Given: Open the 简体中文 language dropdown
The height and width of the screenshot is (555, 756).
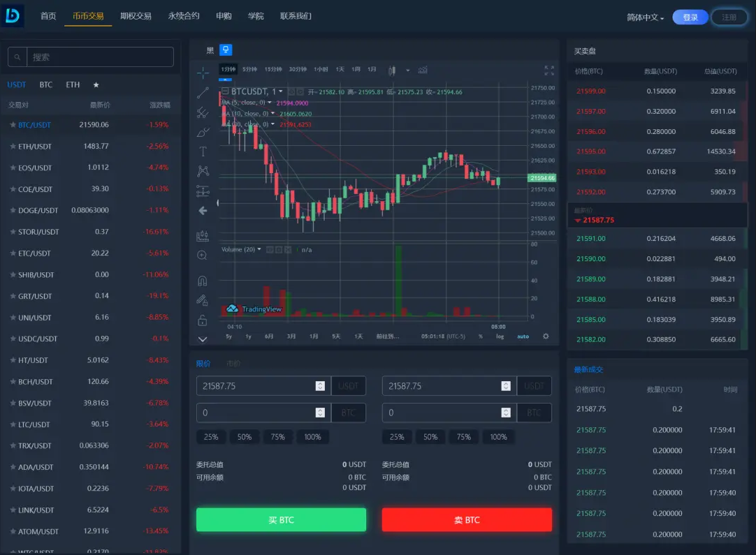Looking at the screenshot, I should click(645, 17).
